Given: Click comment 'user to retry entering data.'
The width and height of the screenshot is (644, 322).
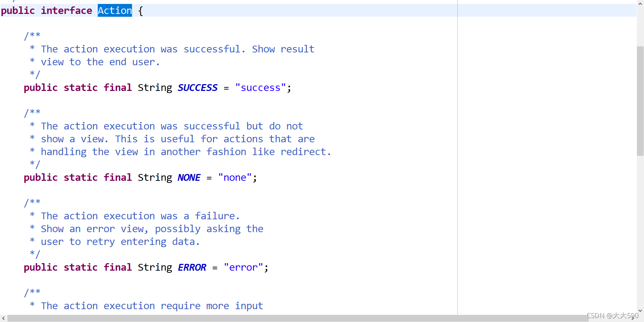Looking at the screenshot, I should point(120,242).
